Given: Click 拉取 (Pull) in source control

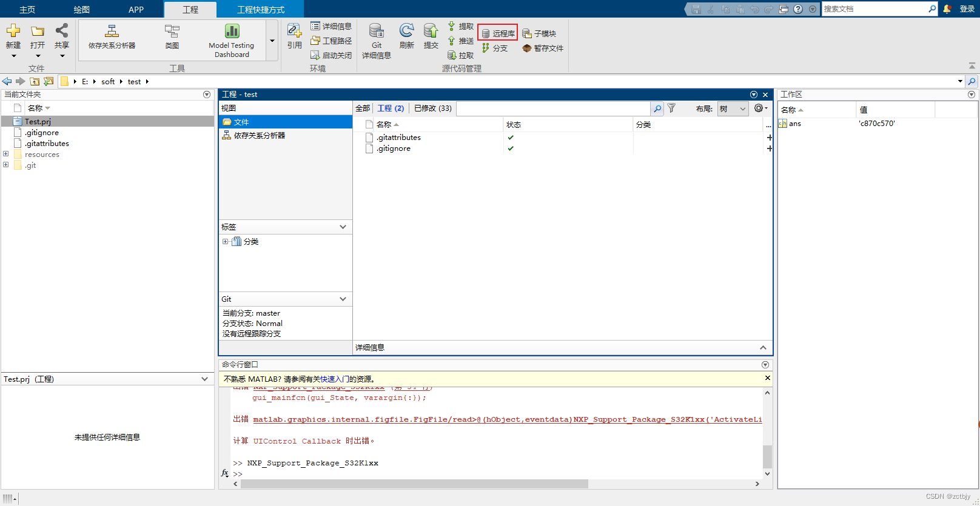Looking at the screenshot, I should point(461,55).
